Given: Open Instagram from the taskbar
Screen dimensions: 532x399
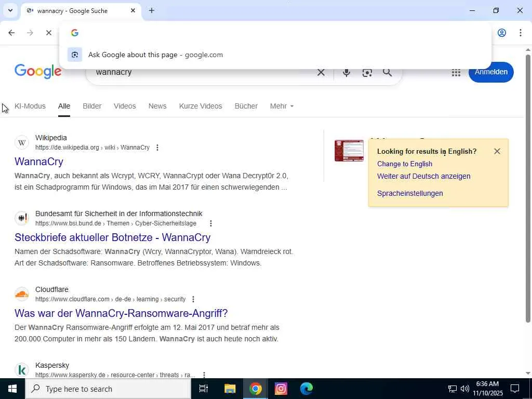Looking at the screenshot, I should (281, 389).
